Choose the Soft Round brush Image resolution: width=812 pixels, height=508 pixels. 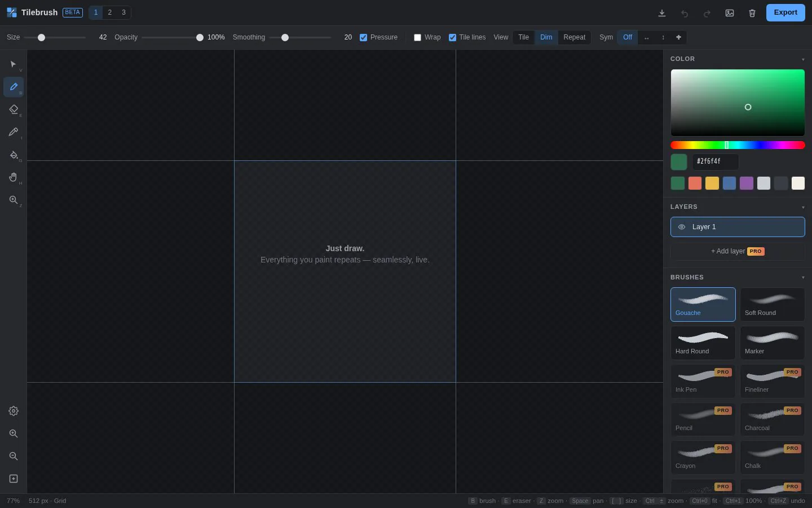pyautogui.click(x=773, y=304)
